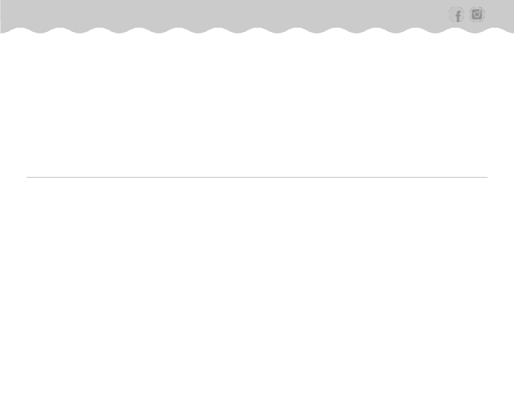This screenshot has height=420, width=514.
Task: Click the empty gray header area
Action: point(223,13)
